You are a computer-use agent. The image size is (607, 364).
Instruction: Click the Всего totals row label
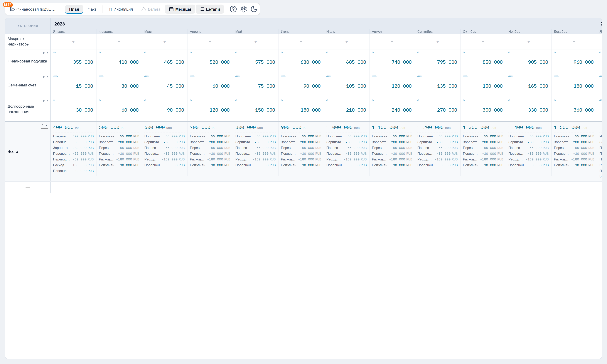tap(13, 152)
